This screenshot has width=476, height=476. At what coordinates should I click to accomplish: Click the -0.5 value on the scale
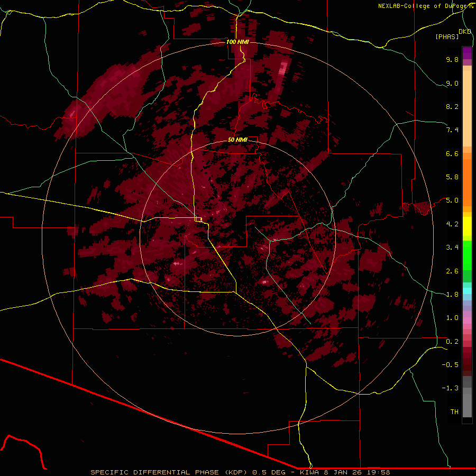tap(450, 365)
